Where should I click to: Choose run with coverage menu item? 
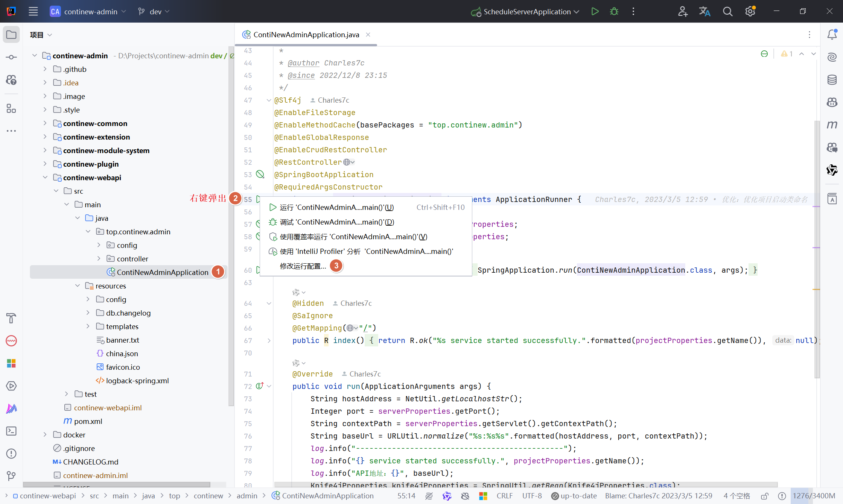click(366, 237)
